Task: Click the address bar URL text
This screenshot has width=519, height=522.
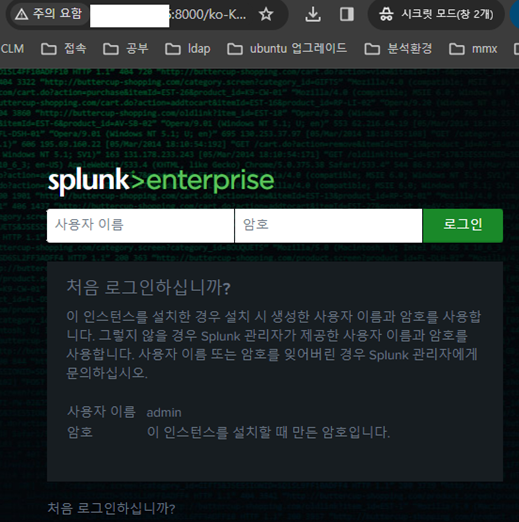Action: tap(208, 14)
